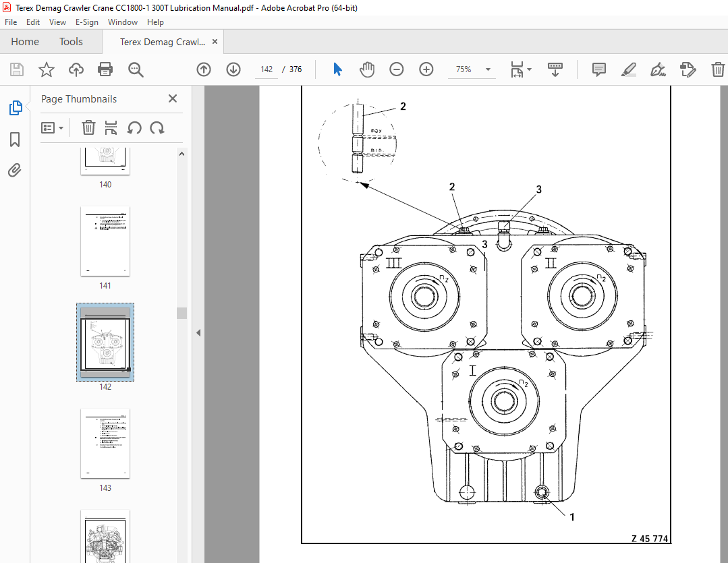This screenshot has height=563, width=728.
Task: Select page 140 thumbnail
Action: pos(105,161)
